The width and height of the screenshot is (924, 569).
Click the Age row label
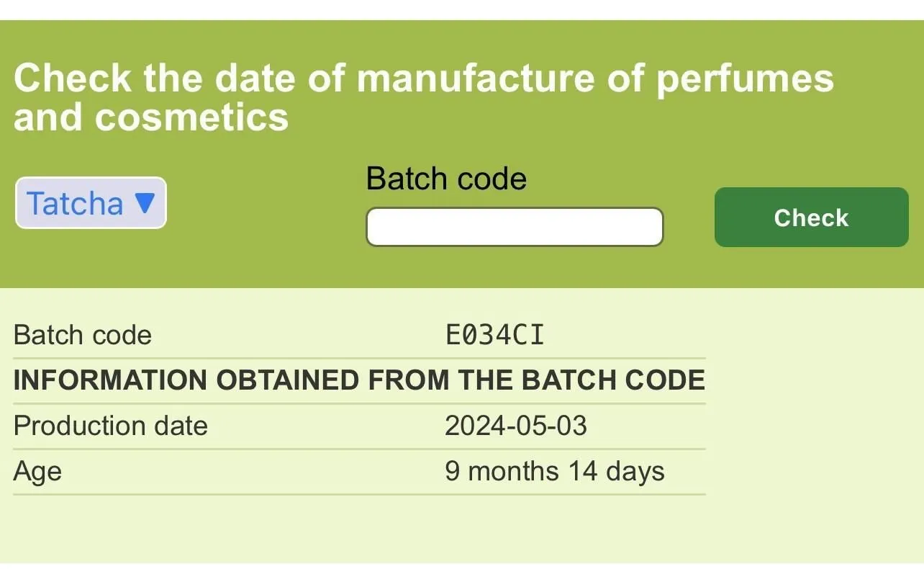click(x=37, y=472)
